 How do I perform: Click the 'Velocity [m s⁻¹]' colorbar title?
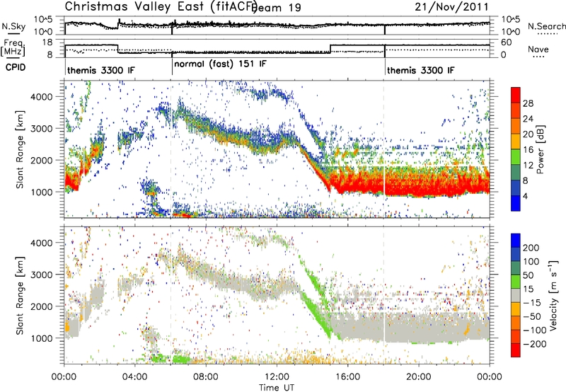[553, 296]
